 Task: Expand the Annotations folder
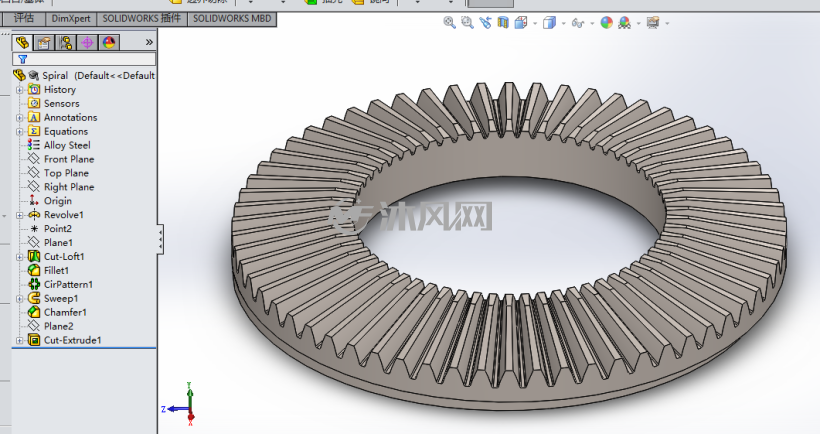tap(19, 117)
